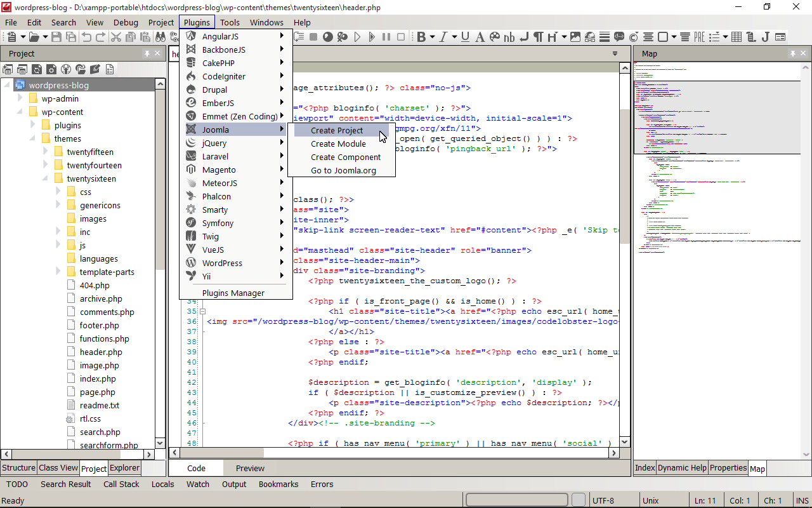Toggle the Project panel pin

[147, 54]
